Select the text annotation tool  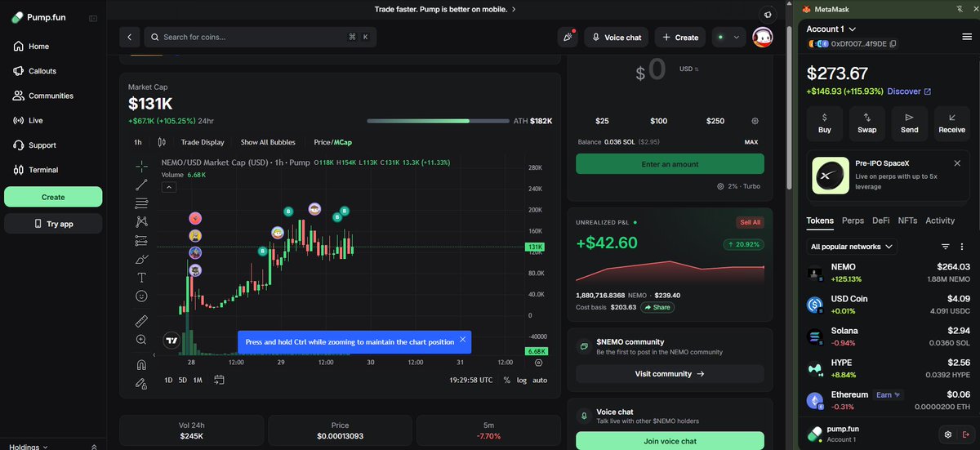coord(141,278)
